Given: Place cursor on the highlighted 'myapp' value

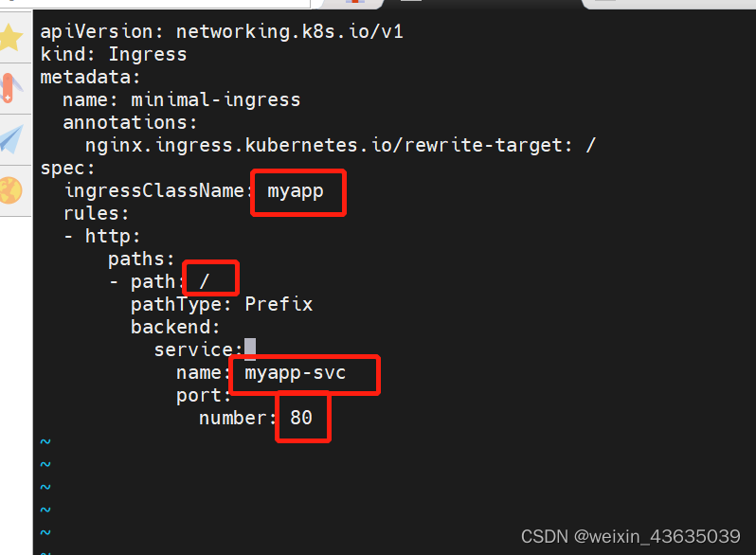Looking at the screenshot, I should click(296, 191).
